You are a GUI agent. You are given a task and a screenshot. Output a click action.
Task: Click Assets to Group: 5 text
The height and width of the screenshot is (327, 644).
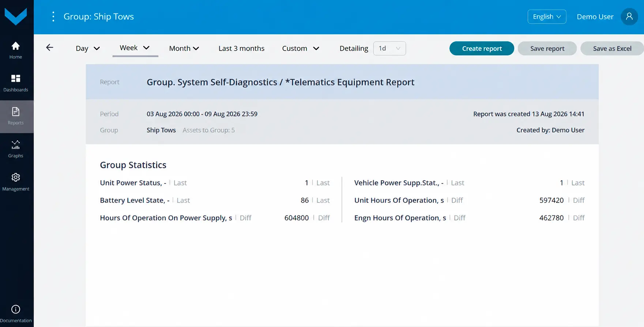[x=209, y=130]
